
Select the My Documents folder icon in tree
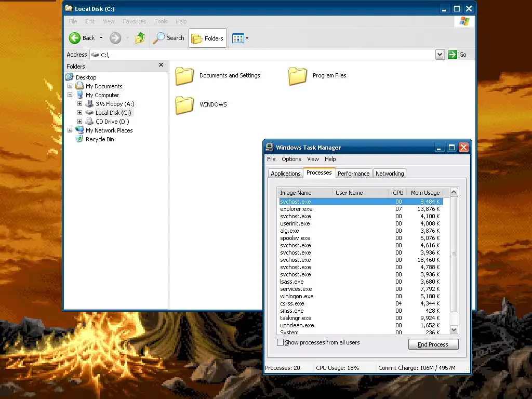[x=79, y=86]
